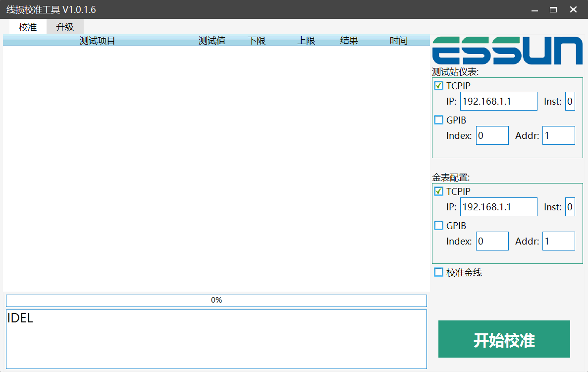588x372 pixels.
Task: Click the IDEL status log box
Action: point(216,339)
